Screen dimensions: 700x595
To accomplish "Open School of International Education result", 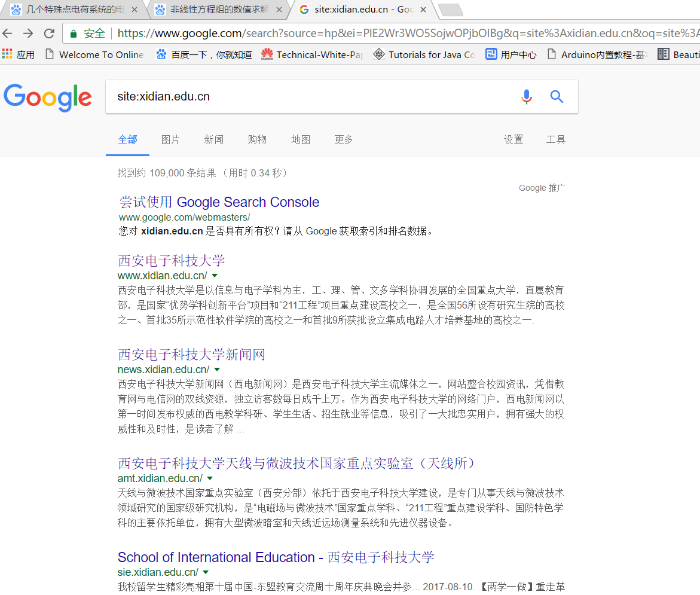I will [276, 557].
